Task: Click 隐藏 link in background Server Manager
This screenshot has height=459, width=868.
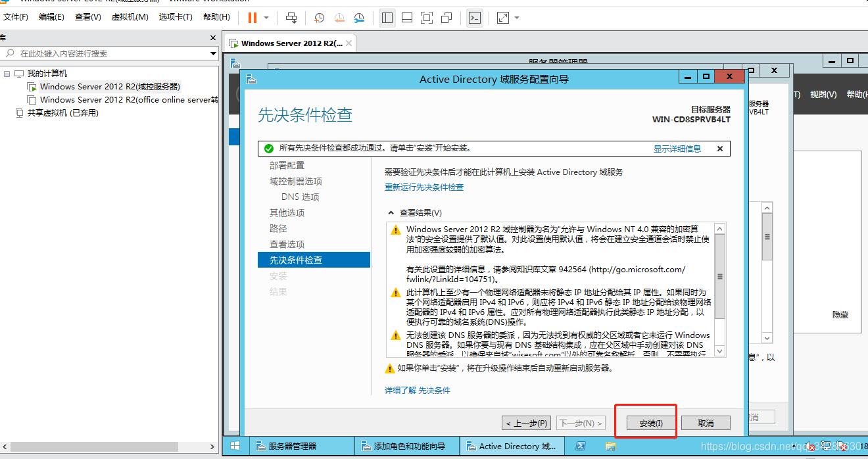Action: point(840,315)
